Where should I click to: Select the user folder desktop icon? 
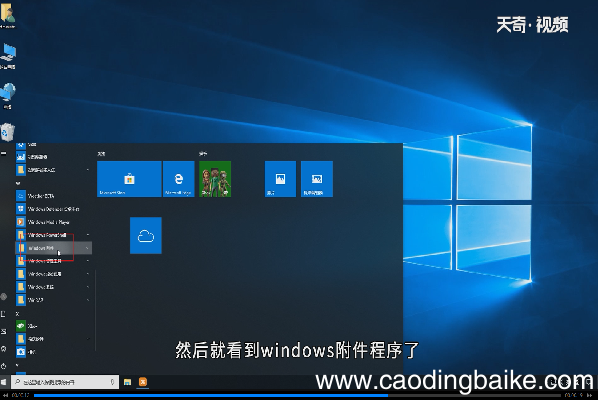[8, 15]
